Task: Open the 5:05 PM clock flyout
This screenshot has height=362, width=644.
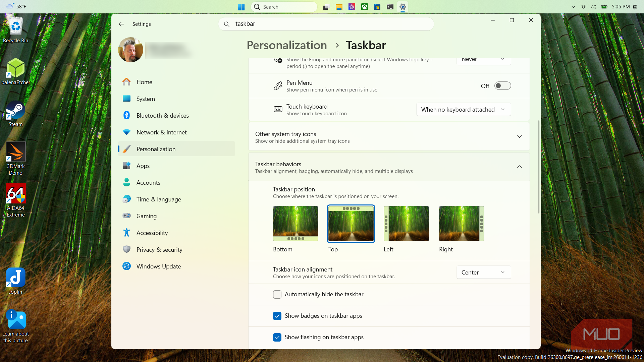Action: 621,7
